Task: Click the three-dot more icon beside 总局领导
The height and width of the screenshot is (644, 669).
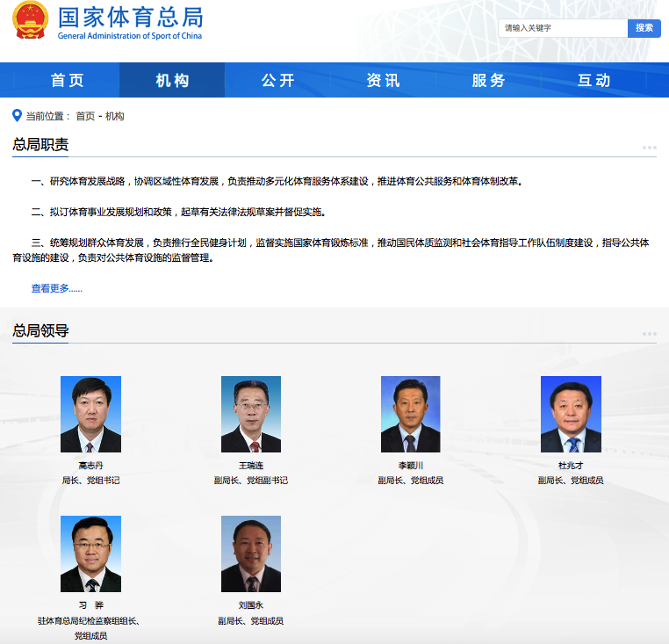Action: 649,334
